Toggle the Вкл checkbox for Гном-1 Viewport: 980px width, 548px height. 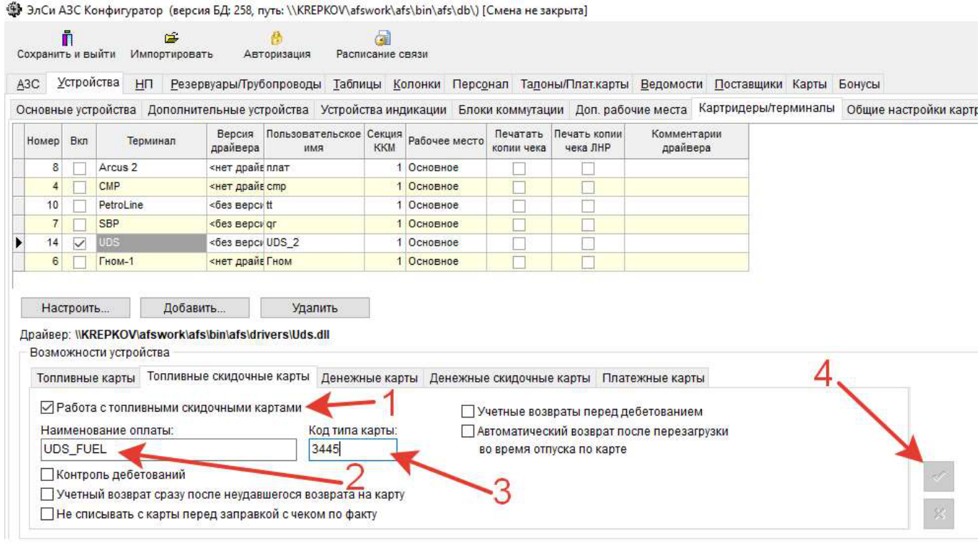click(80, 262)
